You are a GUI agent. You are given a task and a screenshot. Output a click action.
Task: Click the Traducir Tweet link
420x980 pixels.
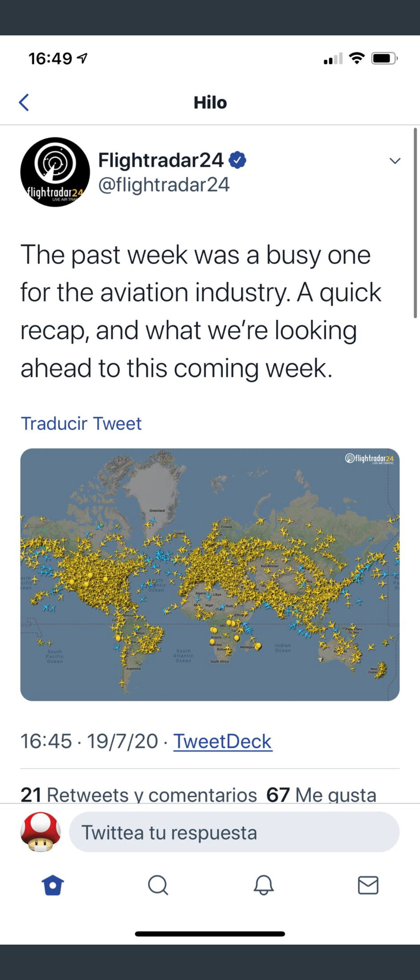[x=81, y=423]
